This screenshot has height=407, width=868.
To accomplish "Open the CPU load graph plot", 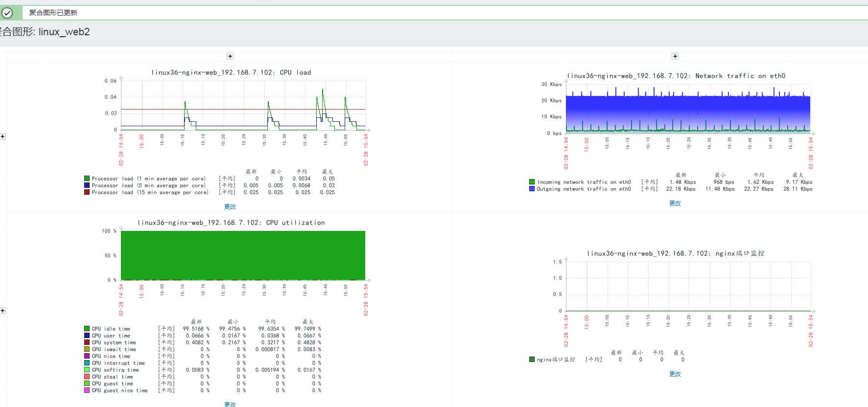I will 243,105.
